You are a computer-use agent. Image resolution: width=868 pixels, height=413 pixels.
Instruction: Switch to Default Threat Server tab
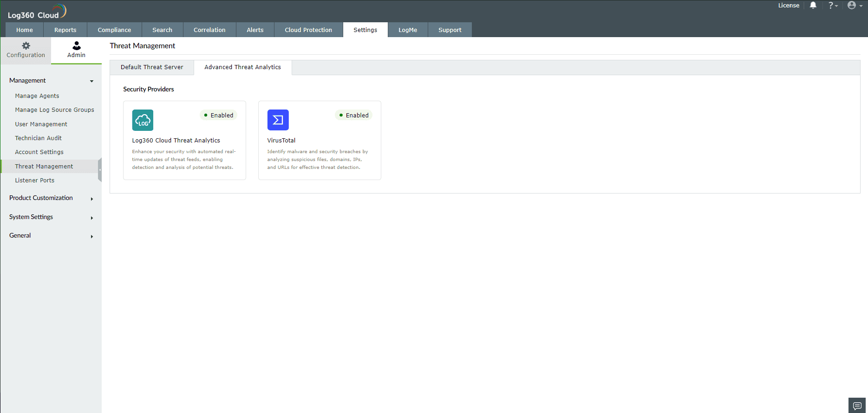pos(152,67)
